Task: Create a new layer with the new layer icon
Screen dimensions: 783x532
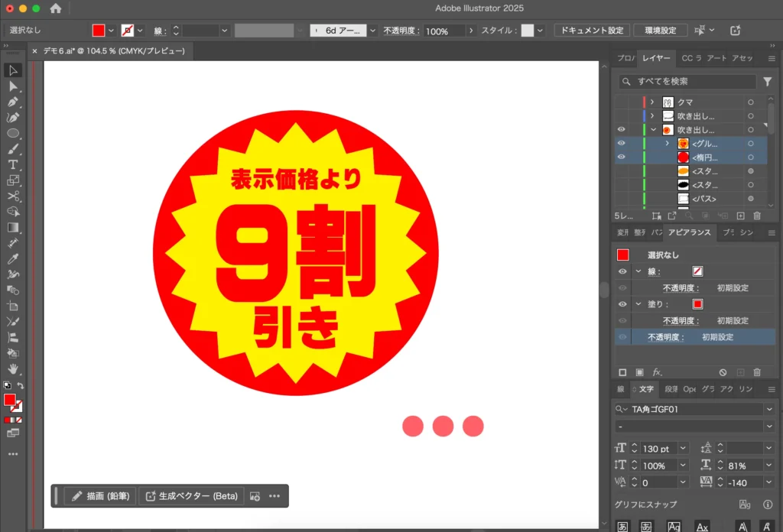Action: click(740, 216)
